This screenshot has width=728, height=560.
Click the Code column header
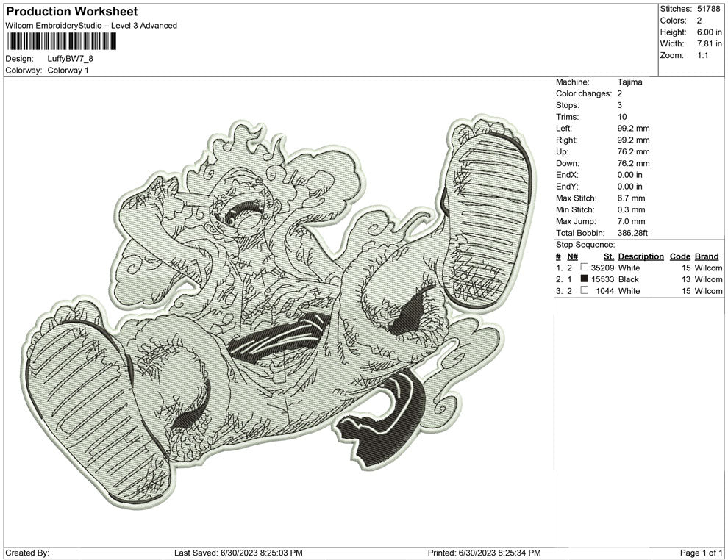tap(679, 256)
